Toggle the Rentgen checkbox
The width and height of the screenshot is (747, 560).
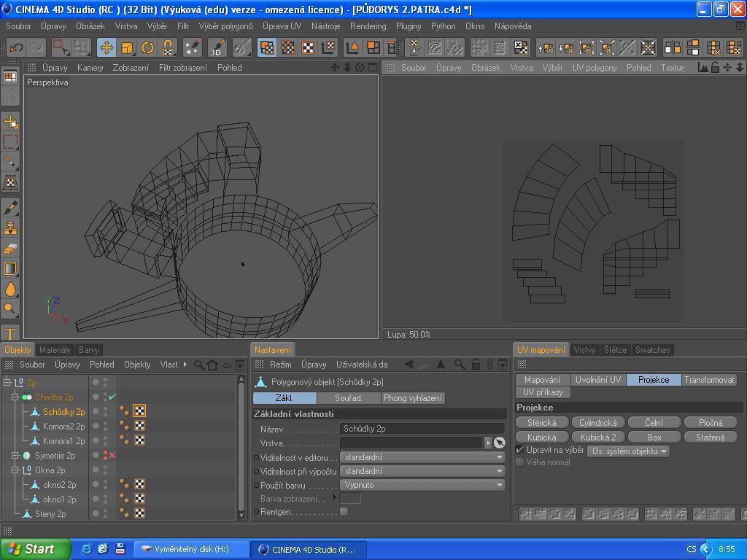[x=344, y=511]
